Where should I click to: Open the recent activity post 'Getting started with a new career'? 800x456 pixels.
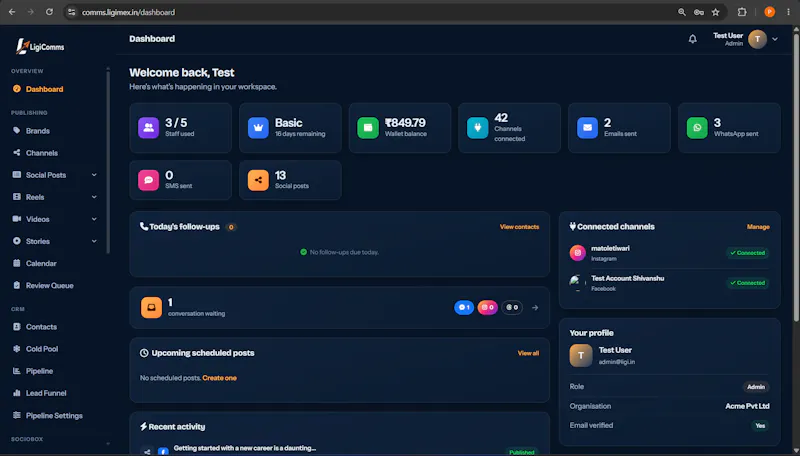coord(244,448)
